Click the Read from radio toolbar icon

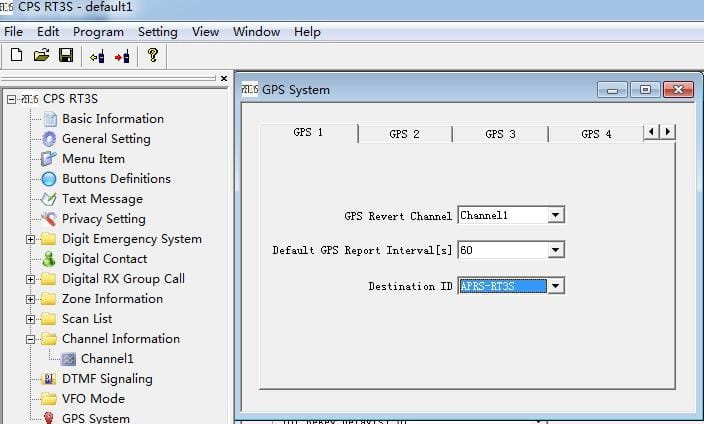(97, 56)
